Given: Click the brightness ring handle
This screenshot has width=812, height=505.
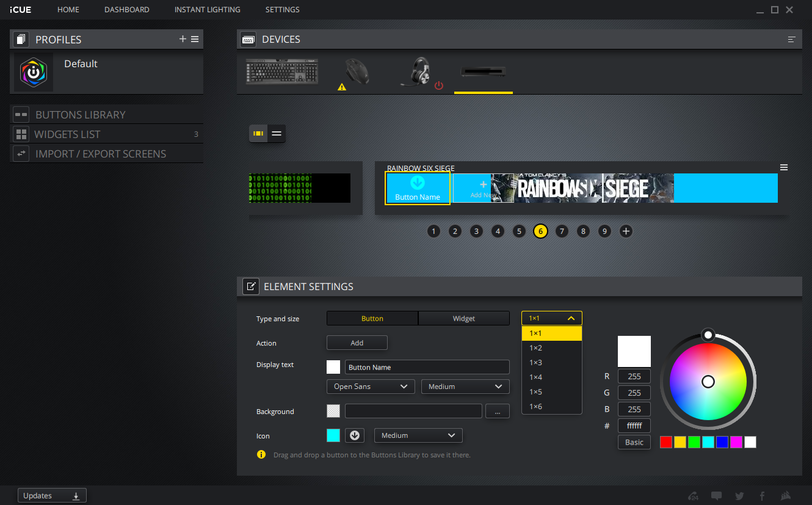Looking at the screenshot, I should tap(708, 335).
